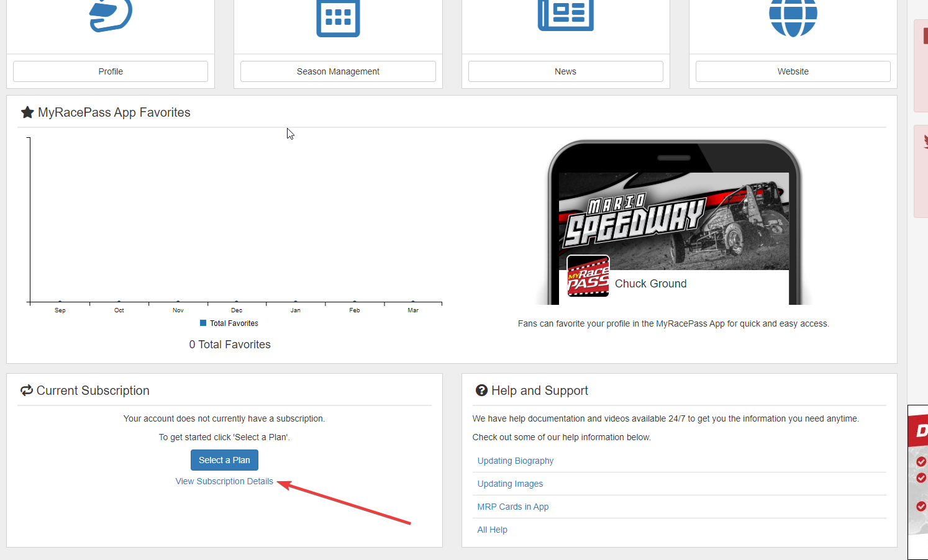The width and height of the screenshot is (928, 560).
Task: Open the Profile button
Action: tap(111, 71)
